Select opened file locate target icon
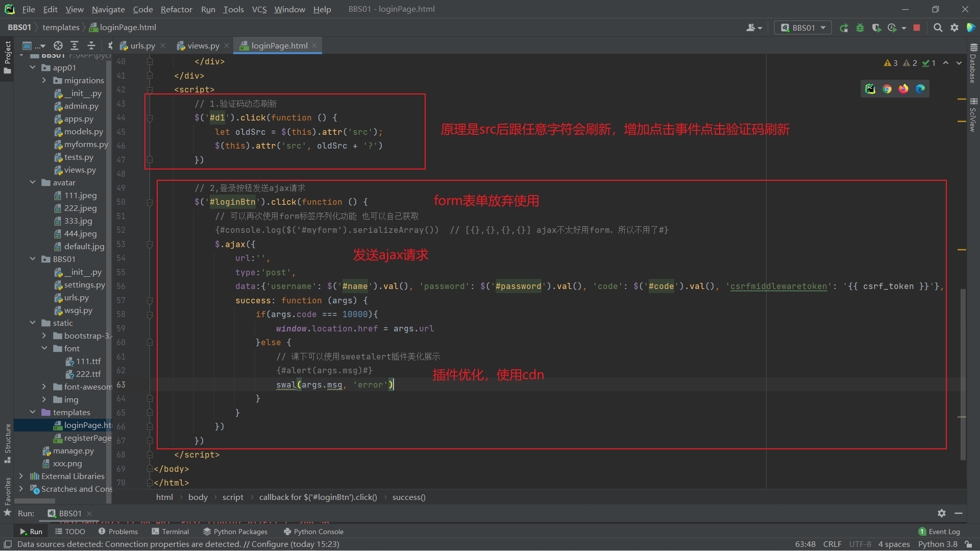The image size is (980, 551). point(58,45)
